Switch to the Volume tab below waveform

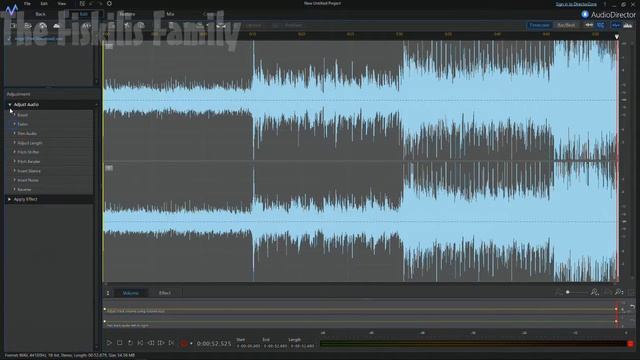(x=131, y=293)
